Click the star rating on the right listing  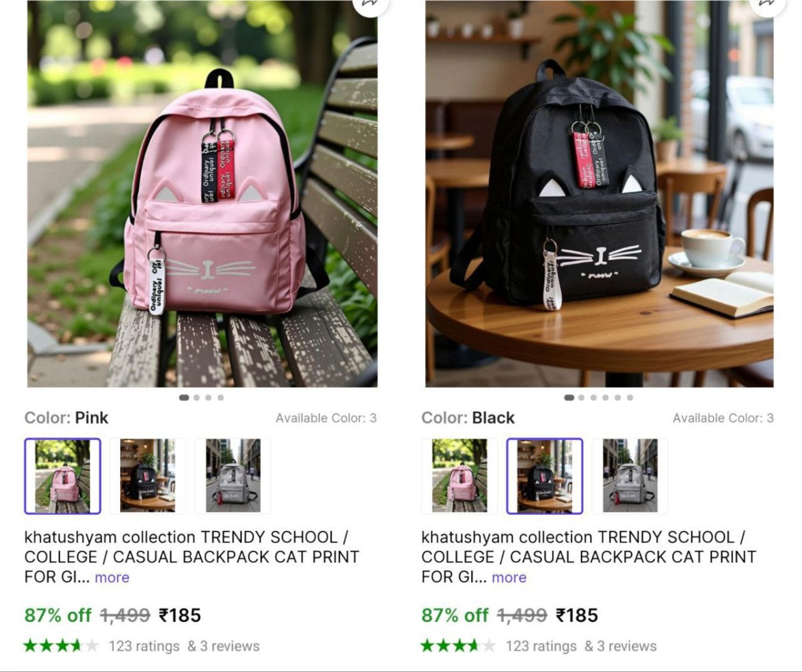click(458, 646)
